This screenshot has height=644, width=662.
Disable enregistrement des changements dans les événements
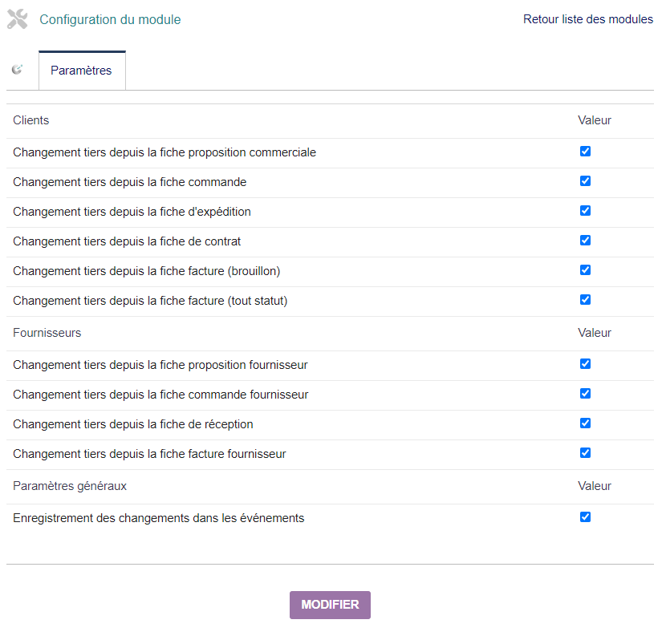(x=585, y=516)
